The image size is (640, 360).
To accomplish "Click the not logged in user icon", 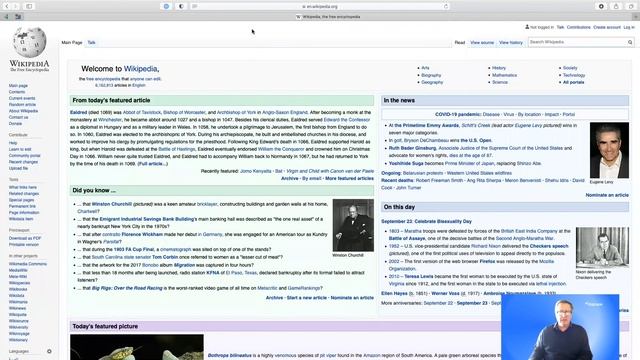I will [527, 27].
